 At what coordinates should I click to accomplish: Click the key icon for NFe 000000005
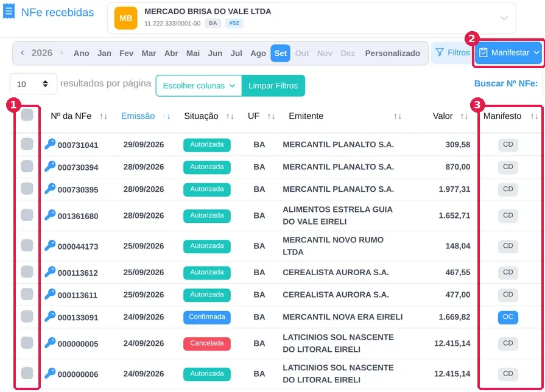tap(50, 343)
